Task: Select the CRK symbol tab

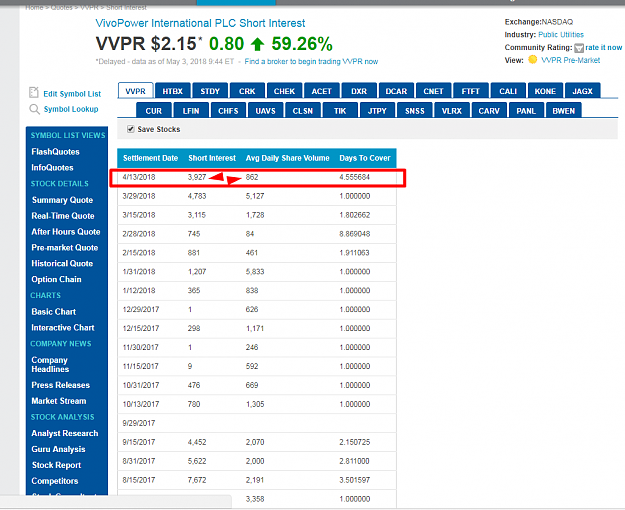Action: coord(247,91)
